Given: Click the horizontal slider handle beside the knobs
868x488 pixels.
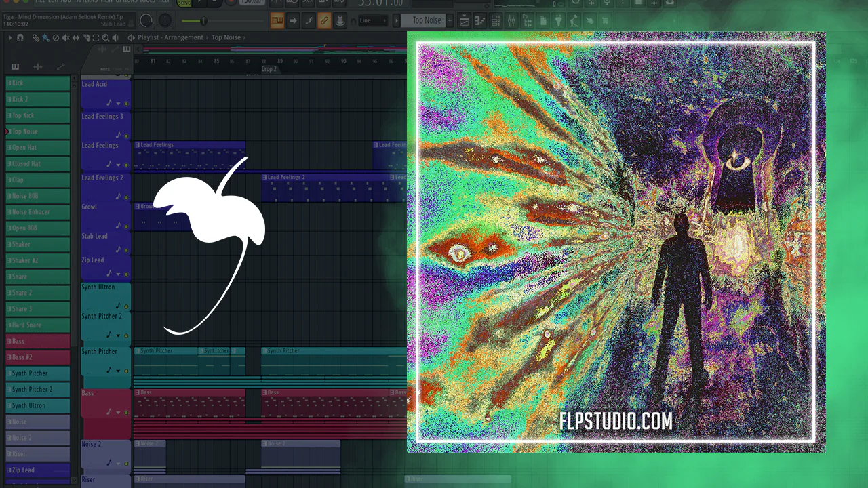Looking at the screenshot, I should pyautogui.click(x=202, y=21).
